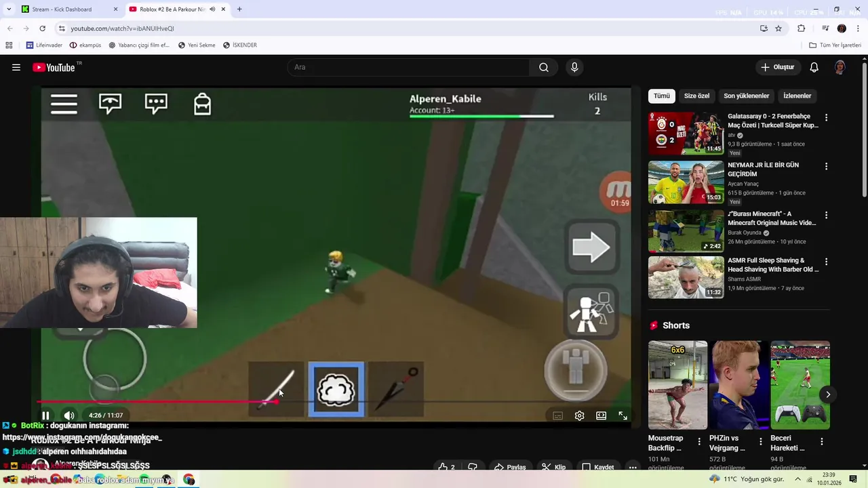Open options for Beceri Hareketi short
This screenshot has width=868, height=488.
coord(821,441)
